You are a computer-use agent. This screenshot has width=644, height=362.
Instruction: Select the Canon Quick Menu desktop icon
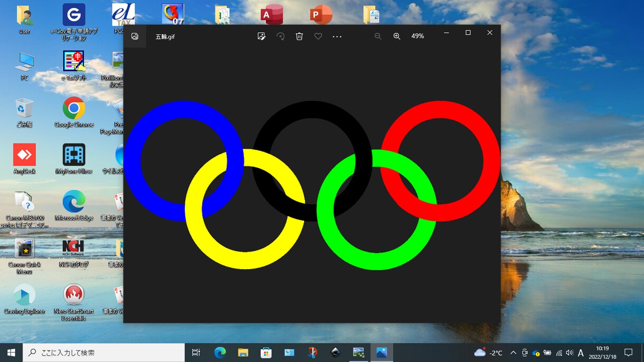coord(24,256)
